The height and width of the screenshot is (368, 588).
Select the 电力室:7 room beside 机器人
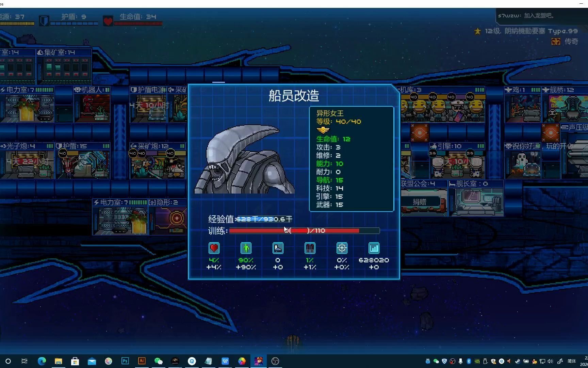click(x=27, y=105)
